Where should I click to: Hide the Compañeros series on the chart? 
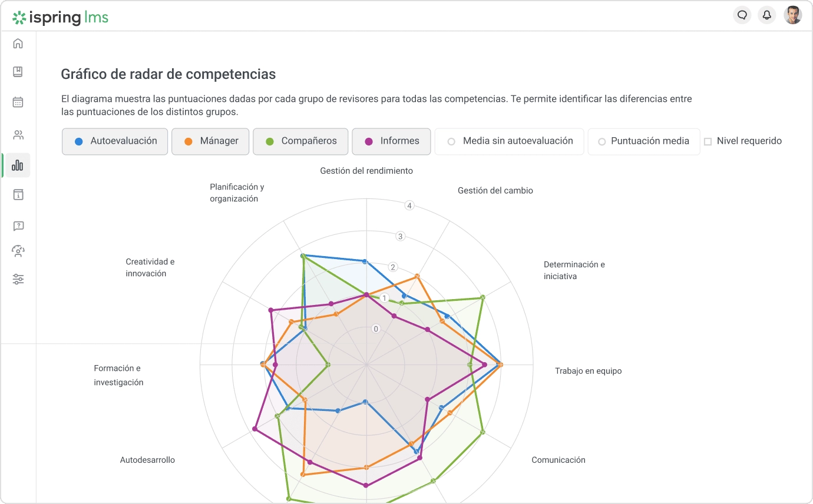pyautogui.click(x=300, y=141)
